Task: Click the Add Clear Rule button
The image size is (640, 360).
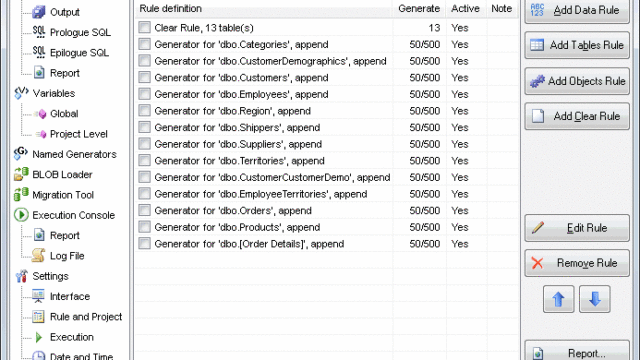Action: (x=577, y=116)
